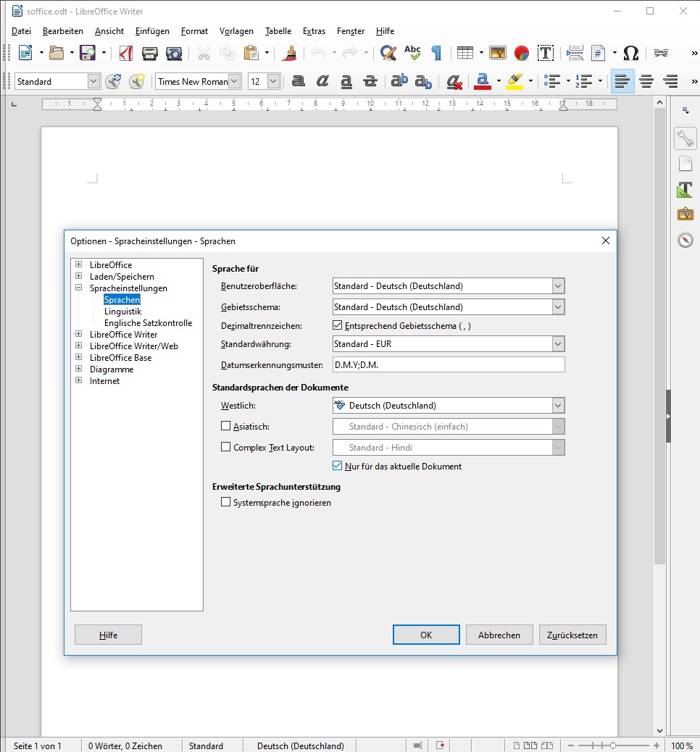Confirm the options dialog with OK
The image size is (700, 752).
426,635
